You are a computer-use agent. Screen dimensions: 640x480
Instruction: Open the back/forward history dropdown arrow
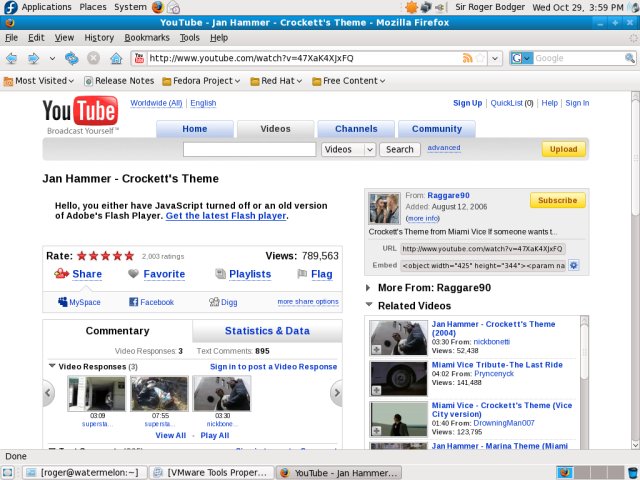(x=52, y=58)
